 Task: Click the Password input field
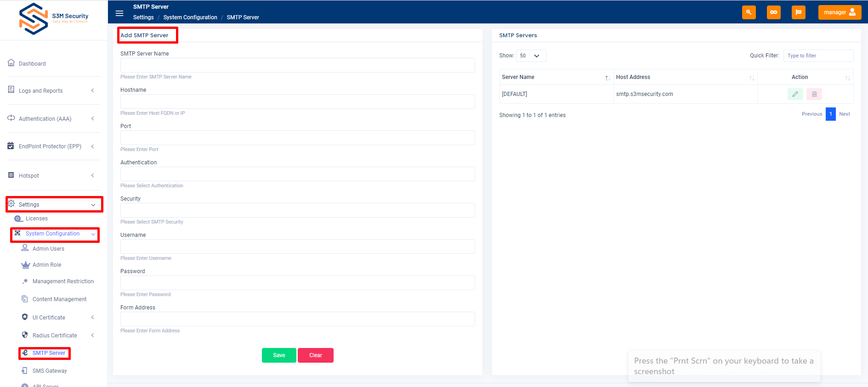tap(297, 283)
